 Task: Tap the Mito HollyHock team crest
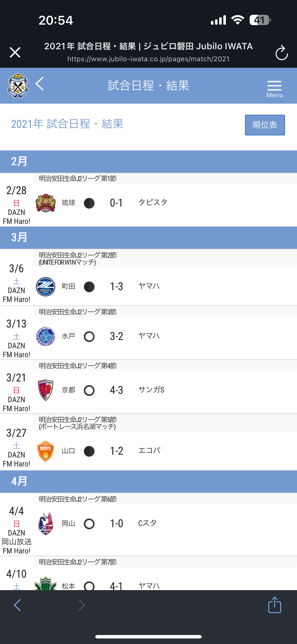pos(46,336)
